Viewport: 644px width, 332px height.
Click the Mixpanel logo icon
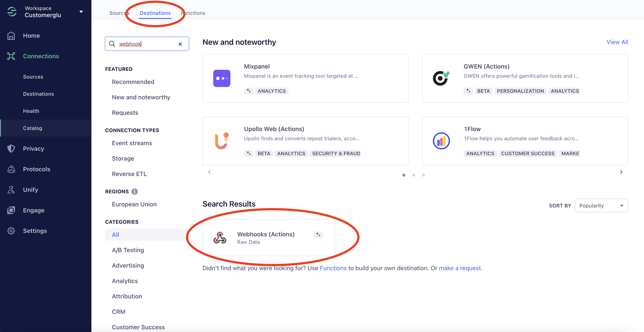(x=222, y=78)
